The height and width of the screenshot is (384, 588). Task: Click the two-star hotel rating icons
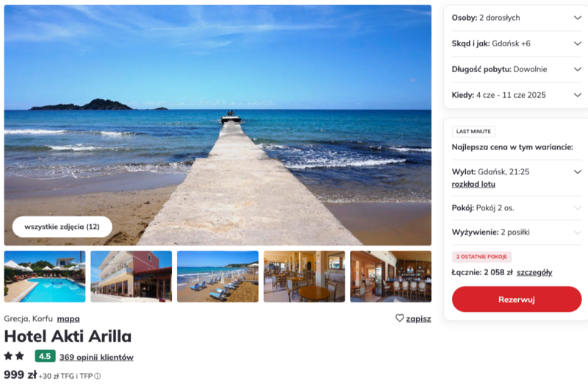pyautogui.click(x=14, y=355)
